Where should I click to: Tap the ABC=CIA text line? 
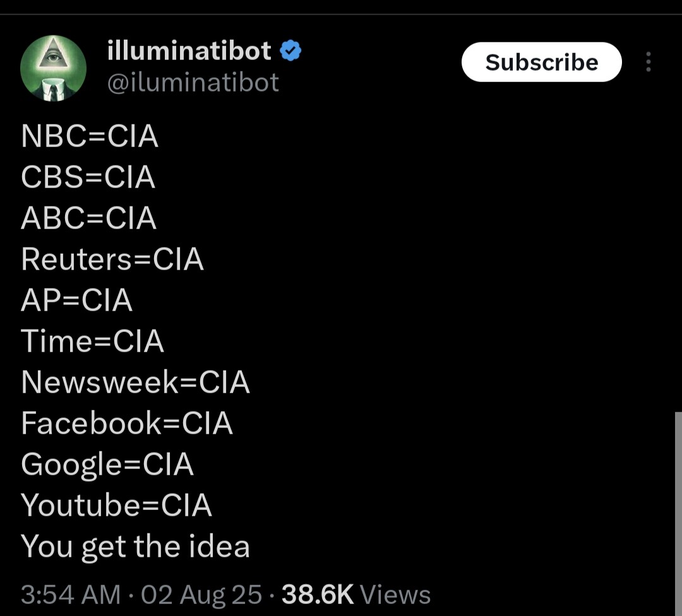click(x=89, y=218)
